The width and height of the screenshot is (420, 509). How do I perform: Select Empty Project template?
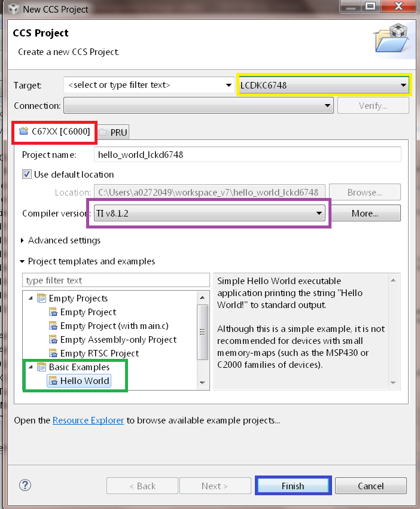[x=88, y=312]
